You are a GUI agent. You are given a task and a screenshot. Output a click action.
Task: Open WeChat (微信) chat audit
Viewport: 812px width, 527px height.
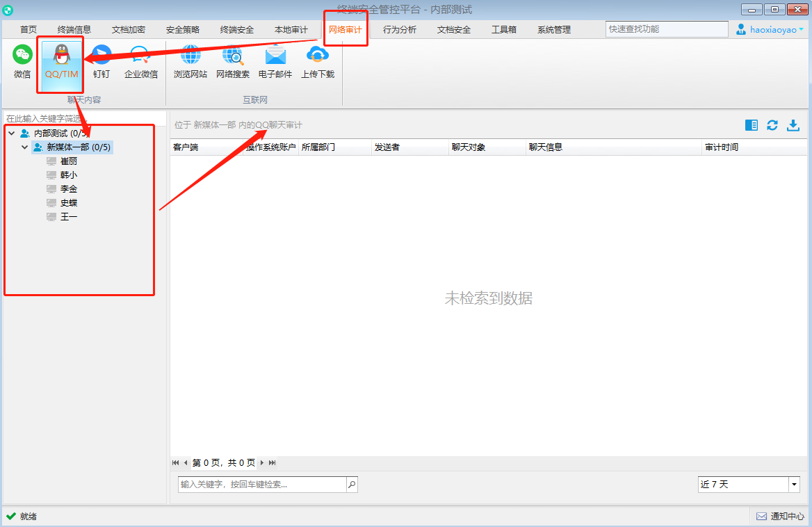coord(22,61)
